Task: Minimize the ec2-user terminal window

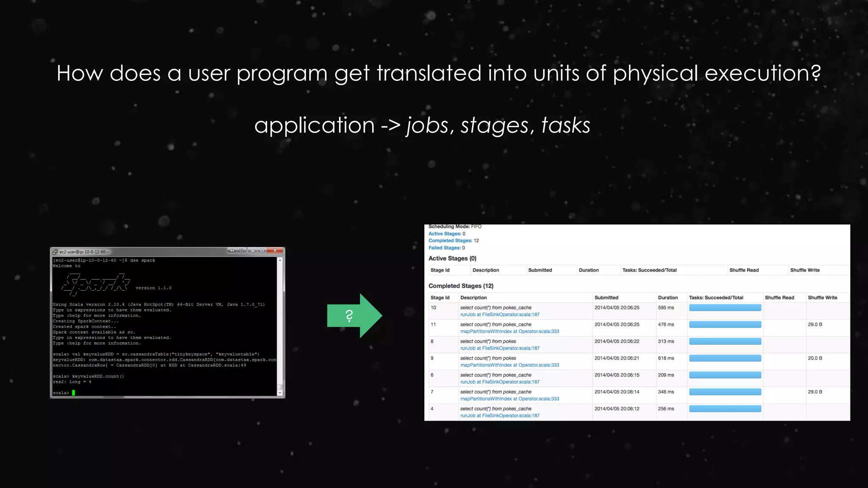Action: coord(253,250)
